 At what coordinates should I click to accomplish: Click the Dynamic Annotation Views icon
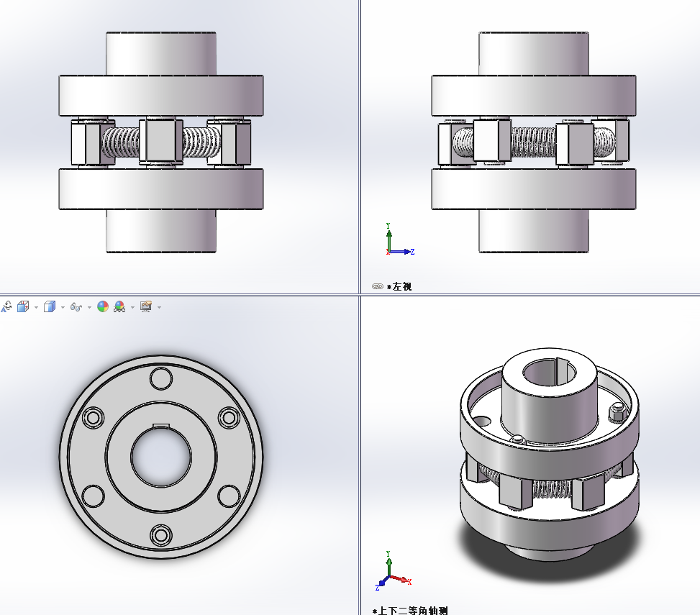pos(6,306)
